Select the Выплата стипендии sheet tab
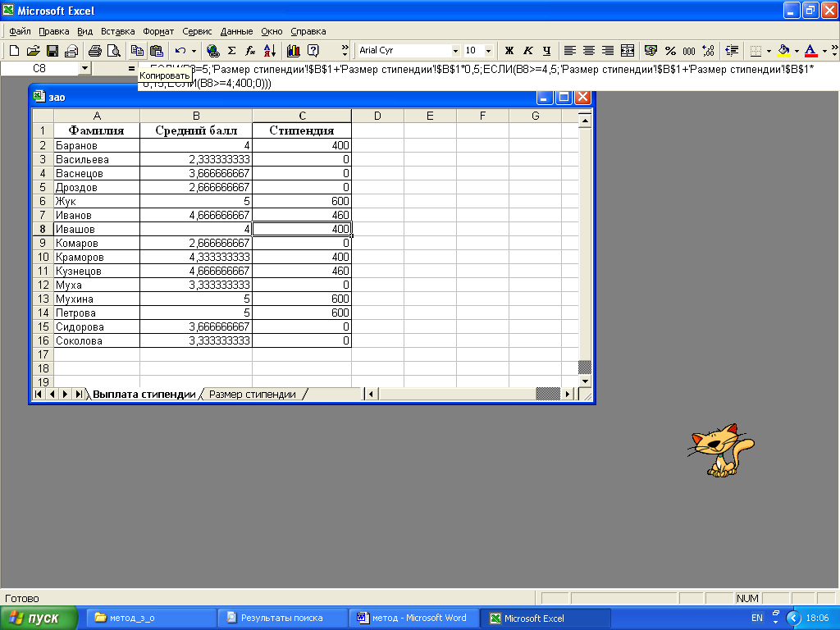The height and width of the screenshot is (630, 840). click(144, 395)
